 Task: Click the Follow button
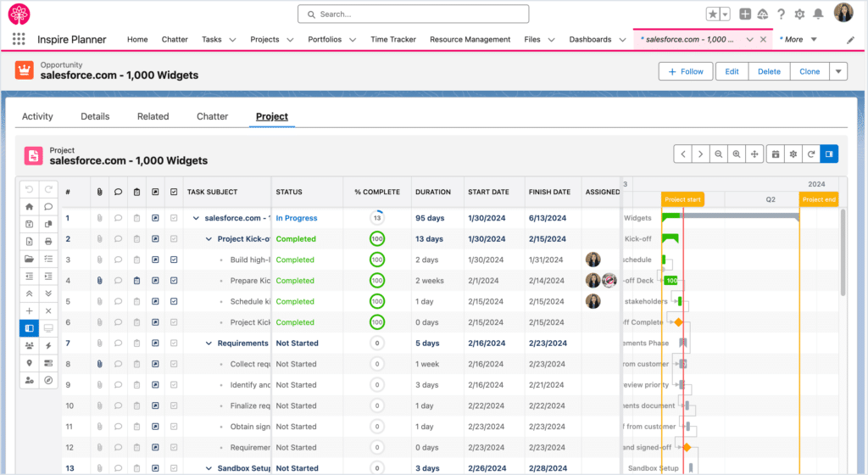click(x=686, y=71)
